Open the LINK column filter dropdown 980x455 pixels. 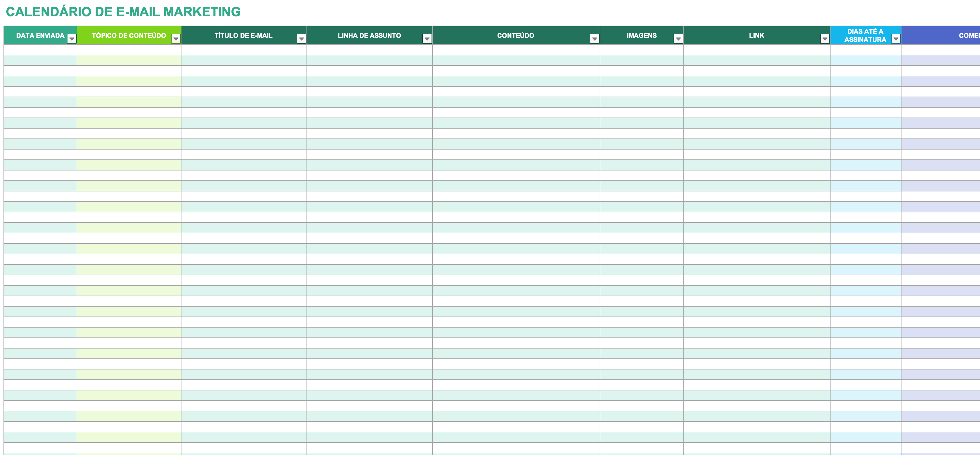coord(824,39)
